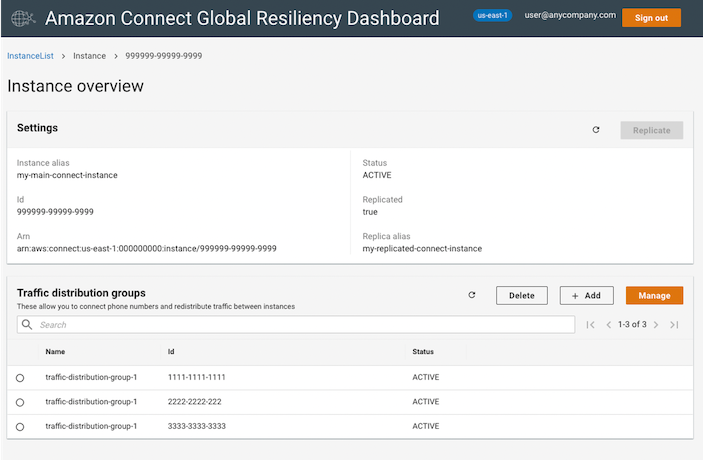Click the Replicated value true
The height and width of the screenshot is (460, 703).
click(x=370, y=212)
